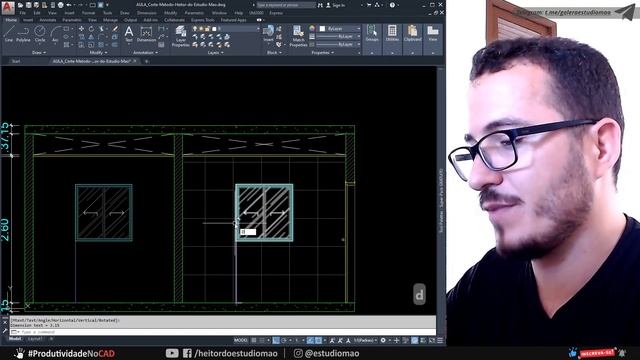640x360 pixels.
Task: Open Layer Properties manager
Action: [x=180, y=36]
